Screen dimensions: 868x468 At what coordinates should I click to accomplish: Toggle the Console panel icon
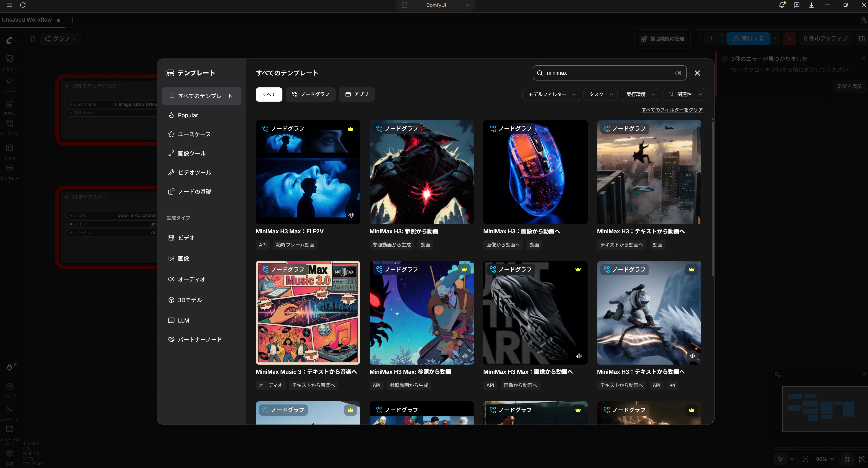point(9,413)
